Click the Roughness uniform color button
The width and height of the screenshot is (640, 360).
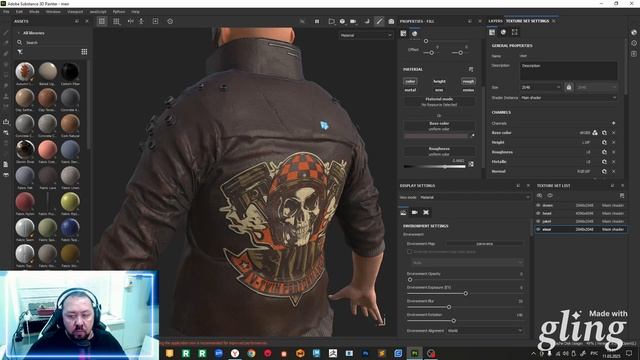(x=439, y=151)
